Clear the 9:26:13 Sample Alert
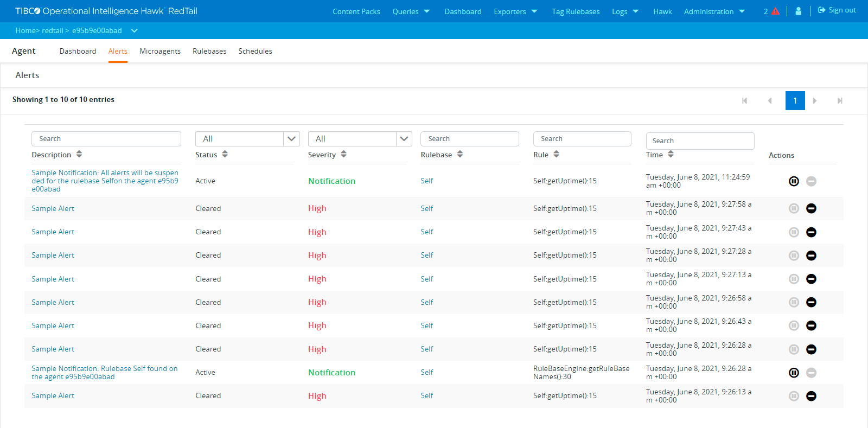Screen dimensions: 868x428 click(x=811, y=396)
